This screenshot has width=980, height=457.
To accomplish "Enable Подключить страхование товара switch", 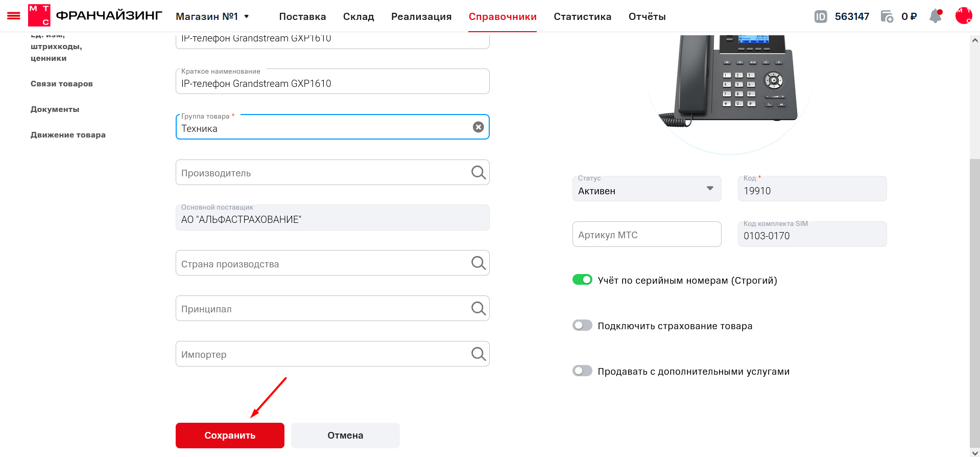I will pos(582,325).
